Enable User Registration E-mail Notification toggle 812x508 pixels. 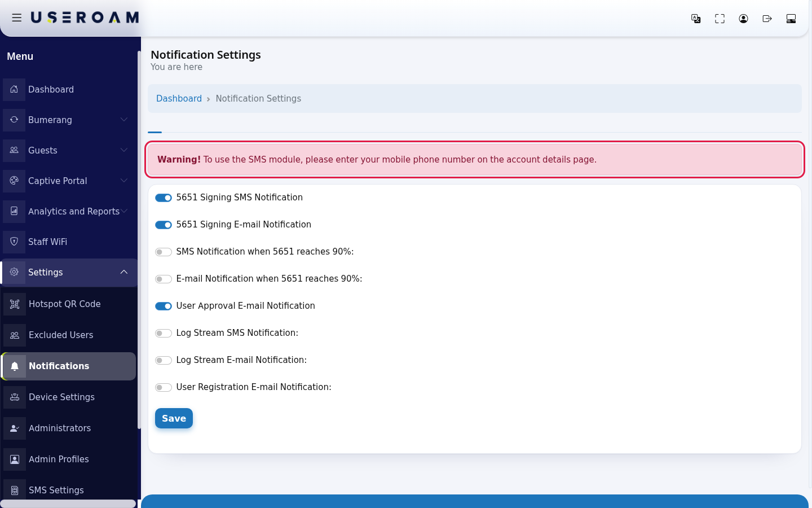tap(164, 387)
